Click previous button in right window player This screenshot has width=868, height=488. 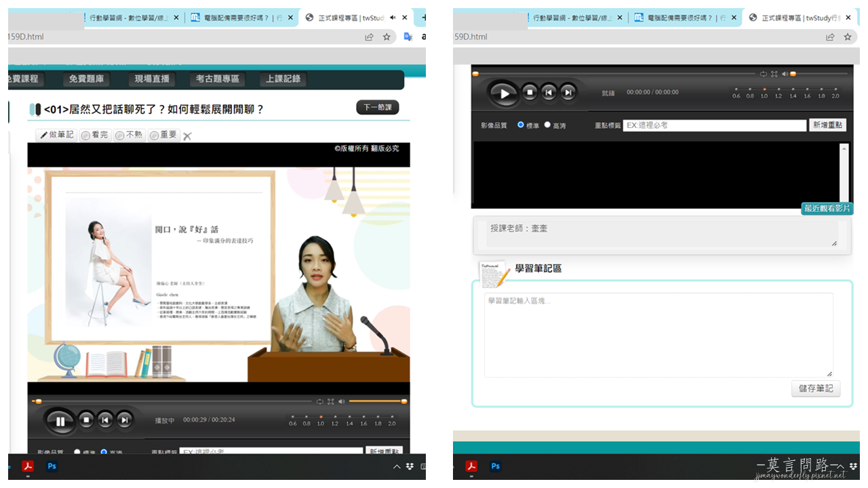(x=549, y=92)
